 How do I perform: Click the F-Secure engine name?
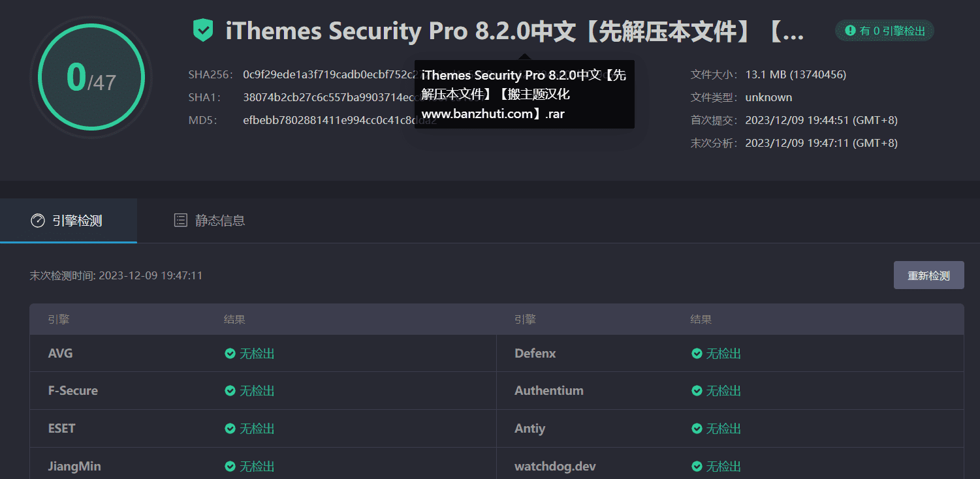click(73, 391)
